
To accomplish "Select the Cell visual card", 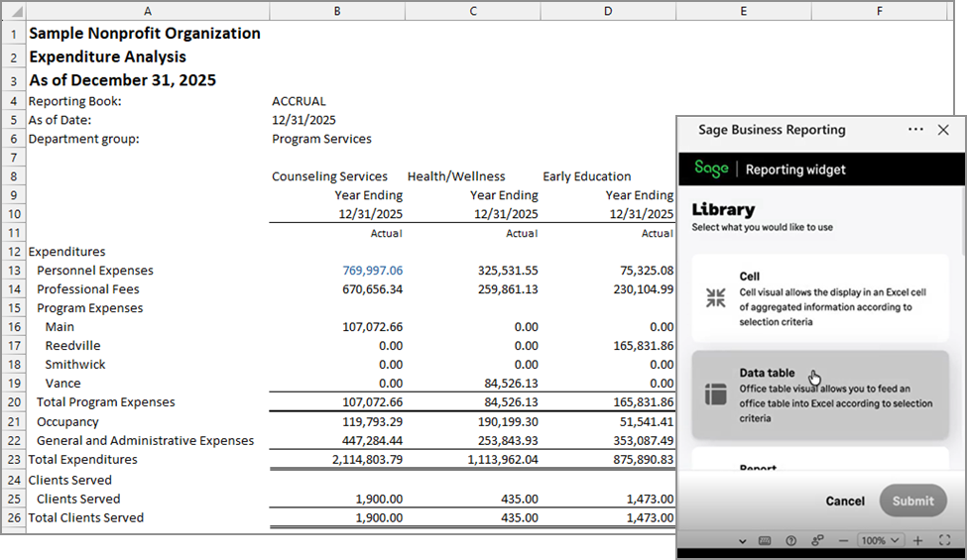I will point(819,298).
